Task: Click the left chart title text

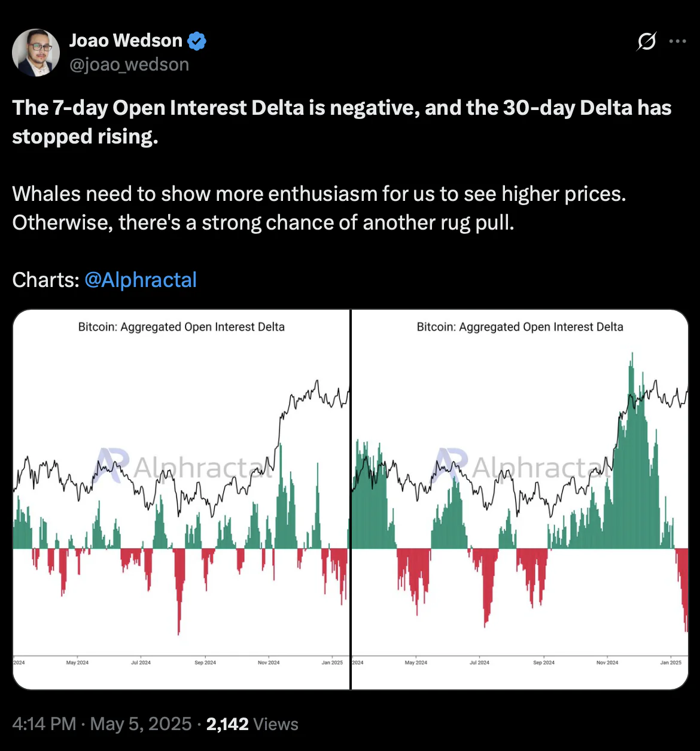Action: point(181,327)
